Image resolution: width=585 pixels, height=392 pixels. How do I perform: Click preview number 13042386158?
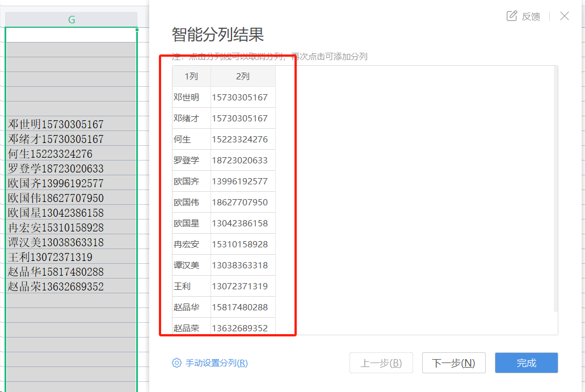click(x=243, y=223)
